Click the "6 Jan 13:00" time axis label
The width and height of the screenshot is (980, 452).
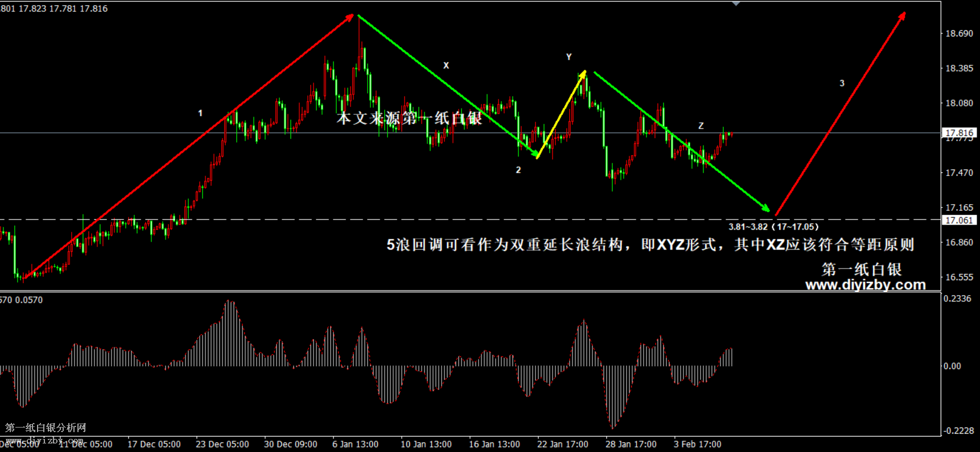pyautogui.click(x=355, y=444)
